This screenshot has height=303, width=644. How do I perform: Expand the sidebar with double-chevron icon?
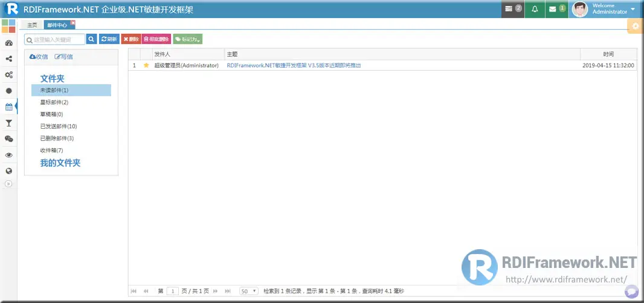pos(8,184)
